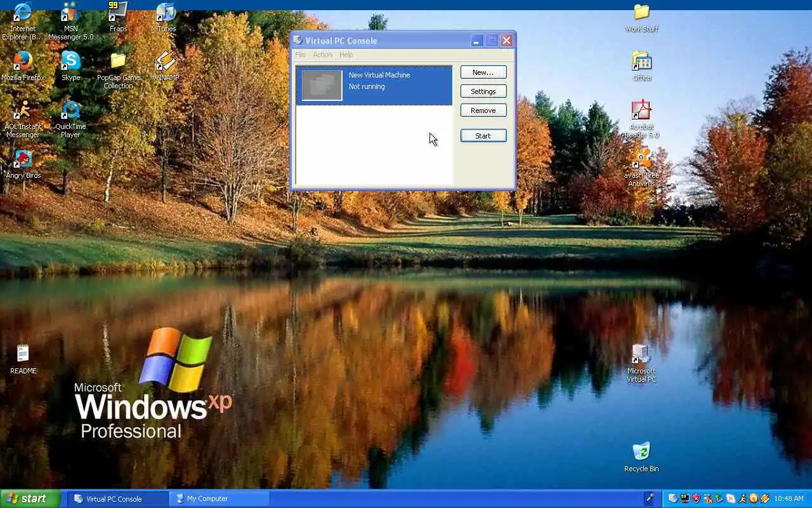Image resolution: width=812 pixels, height=508 pixels.
Task: Select the Work Stuff folder icon
Action: [641, 18]
